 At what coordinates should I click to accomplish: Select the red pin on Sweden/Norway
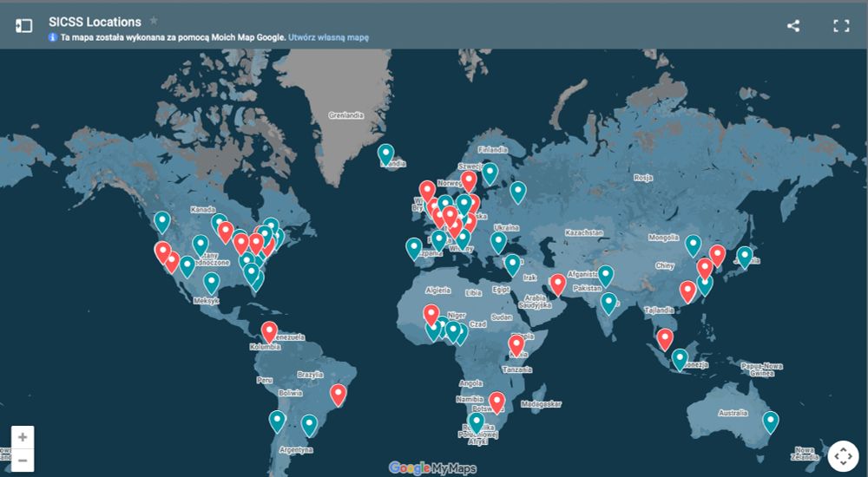469,181
